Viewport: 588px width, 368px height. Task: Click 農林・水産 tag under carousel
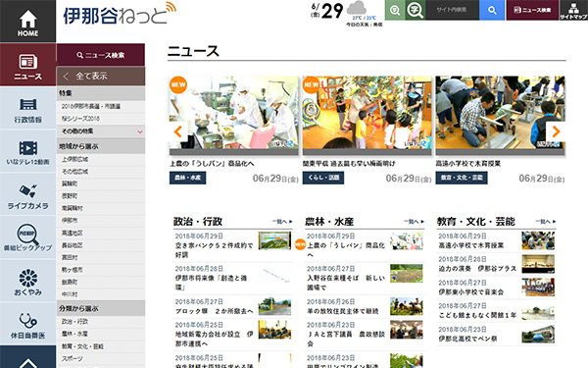187,178
